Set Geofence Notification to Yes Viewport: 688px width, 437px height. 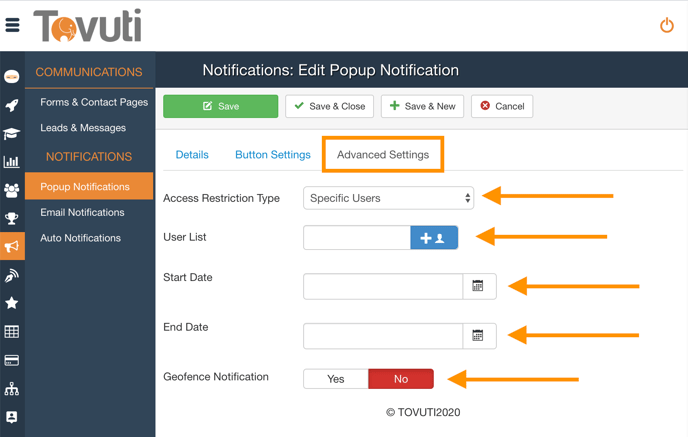click(x=336, y=379)
